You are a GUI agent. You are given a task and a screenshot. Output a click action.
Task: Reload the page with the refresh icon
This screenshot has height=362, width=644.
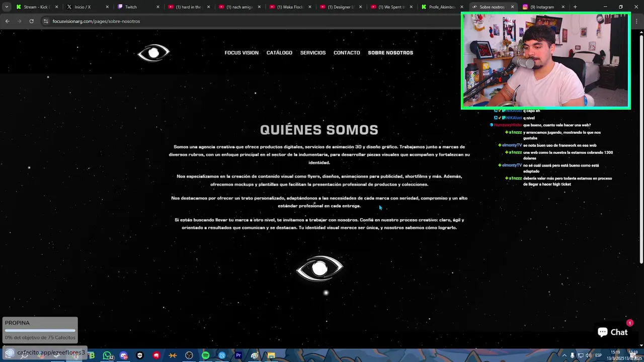31,21
